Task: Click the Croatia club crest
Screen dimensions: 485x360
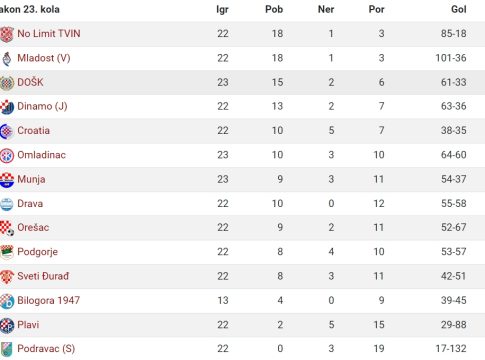Action: point(6,131)
